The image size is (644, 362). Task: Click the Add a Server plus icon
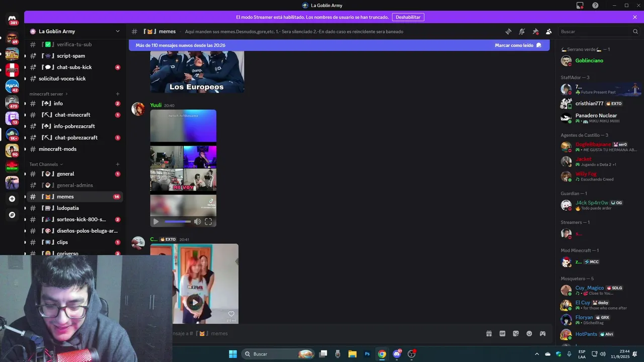(x=12, y=199)
